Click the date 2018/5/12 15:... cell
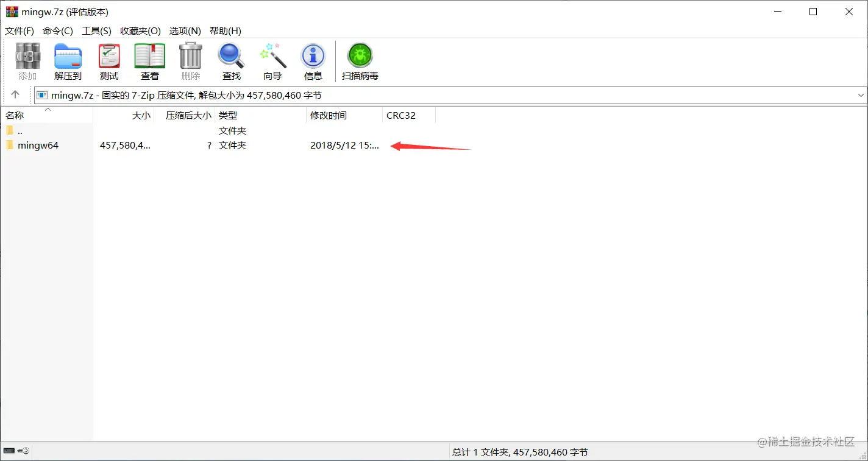 pos(344,146)
